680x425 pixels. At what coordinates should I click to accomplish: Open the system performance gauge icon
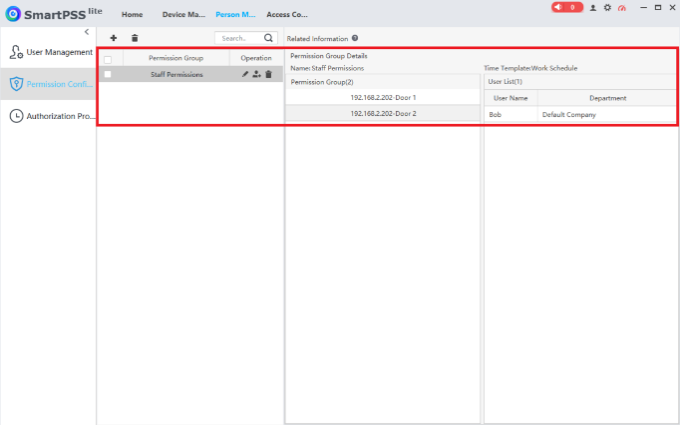622,7
